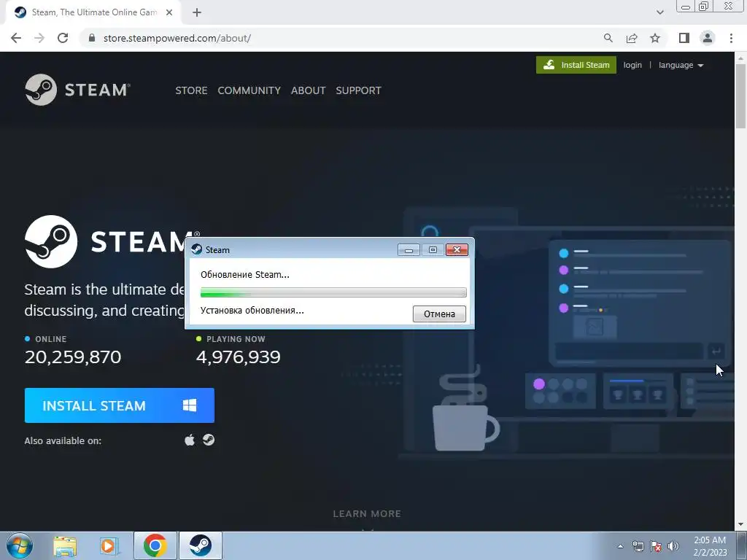
Task: Open the ABOUT menu item
Action: (x=309, y=90)
